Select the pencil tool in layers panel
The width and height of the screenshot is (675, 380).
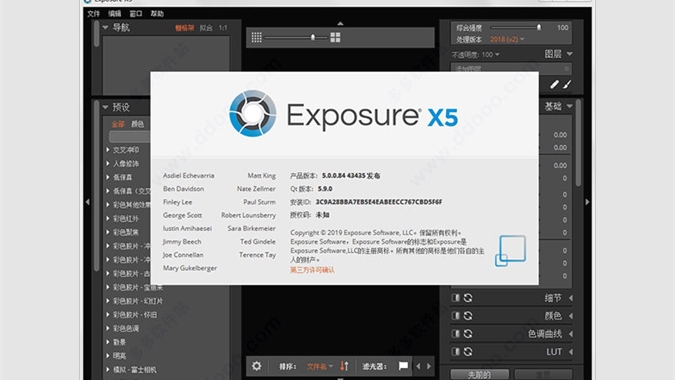tap(554, 84)
